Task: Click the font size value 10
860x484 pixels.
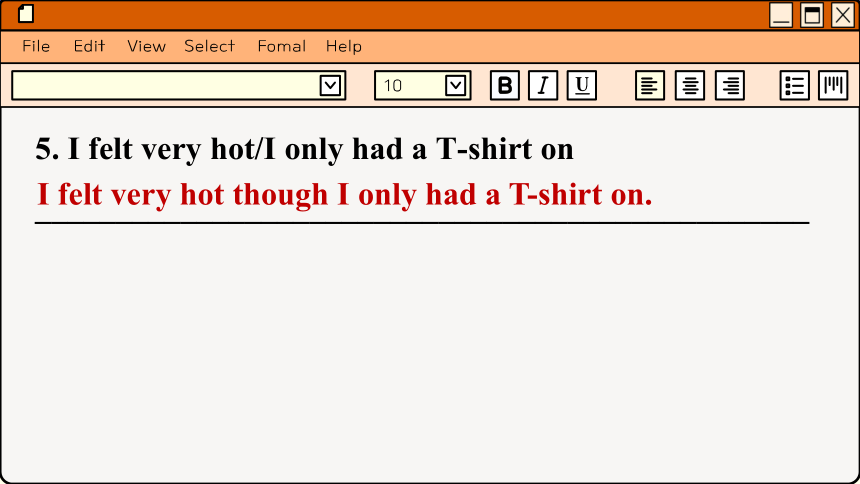Action: [393, 86]
